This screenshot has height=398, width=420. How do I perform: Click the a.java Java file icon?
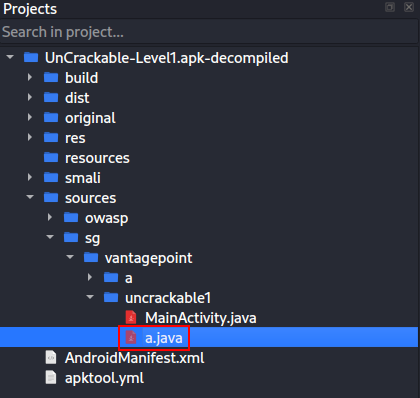click(x=131, y=338)
